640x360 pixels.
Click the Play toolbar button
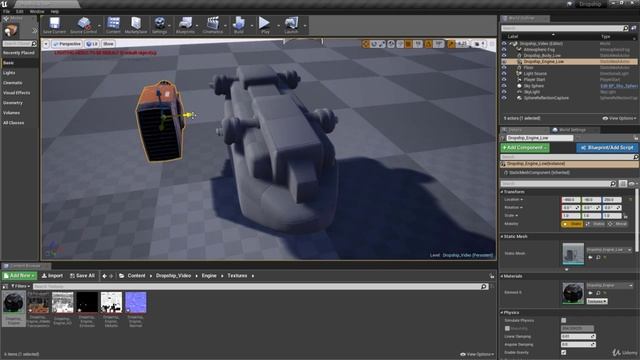(264, 25)
